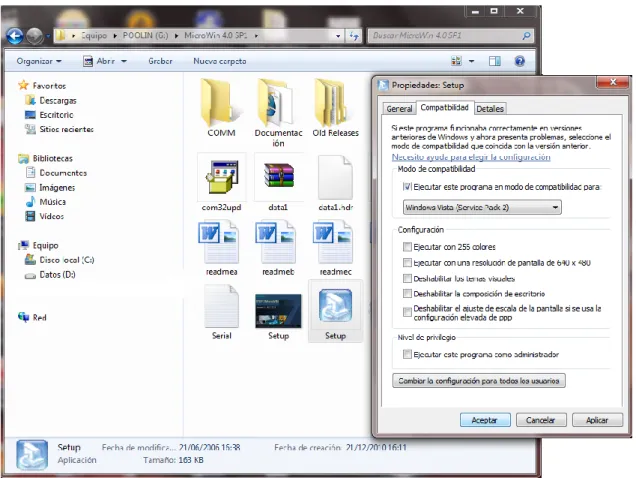Enable Ejecutar con 256 colores checkbox
Image resolution: width=636 pixels, height=478 pixels.
pos(407,247)
